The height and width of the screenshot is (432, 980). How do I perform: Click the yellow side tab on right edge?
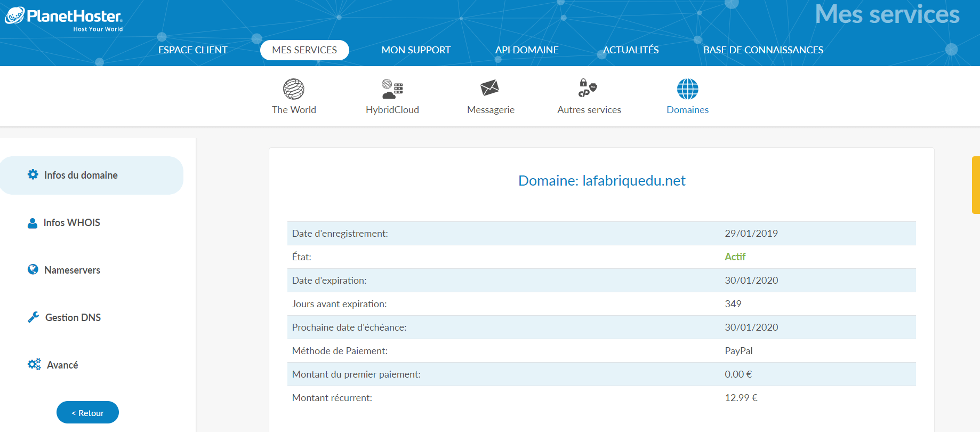coord(976,185)
